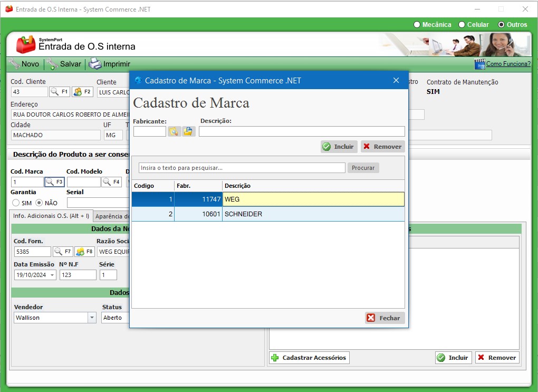Expand the Vendedor dropdown list
538x392 pixels.
click(x=92, y=318)
